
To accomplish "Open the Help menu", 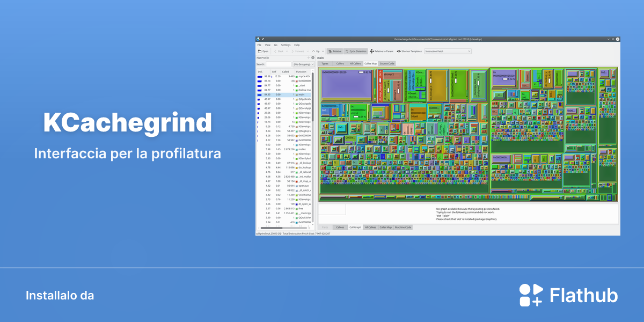I will coord(297,45).
